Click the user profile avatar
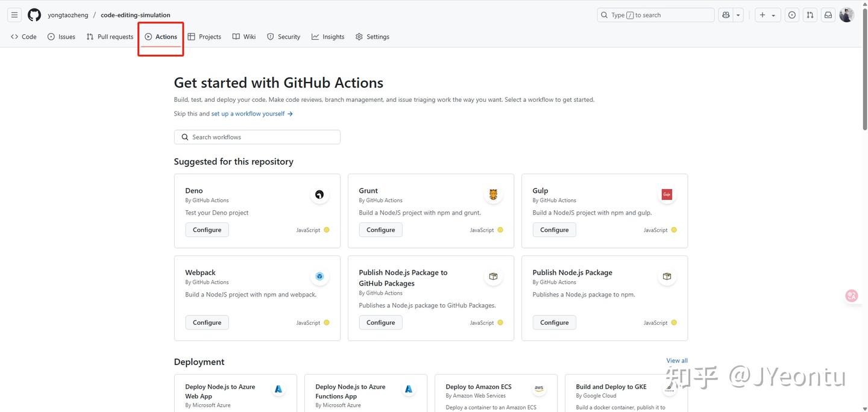Viewport: 868px width, 412px height. [846, 15]
